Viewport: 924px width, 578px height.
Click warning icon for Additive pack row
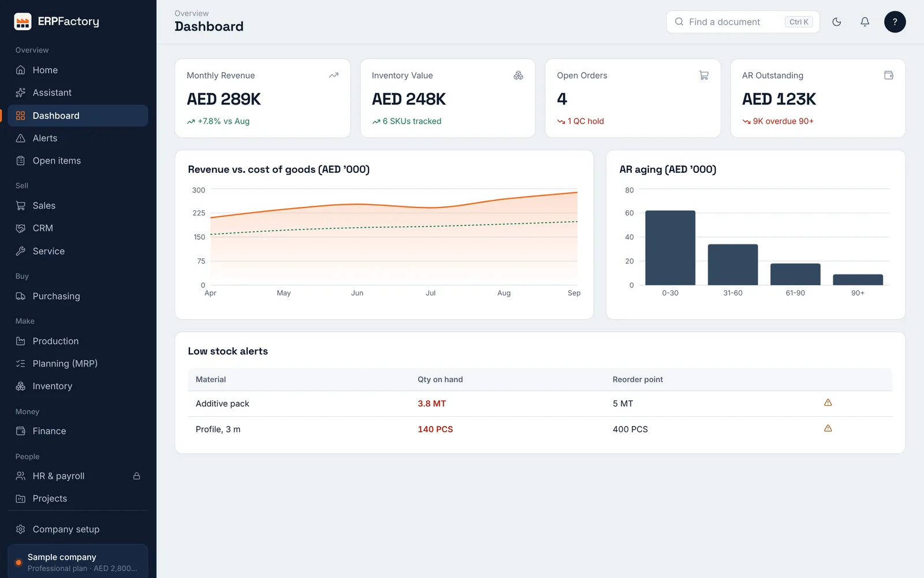pos(828,403)
